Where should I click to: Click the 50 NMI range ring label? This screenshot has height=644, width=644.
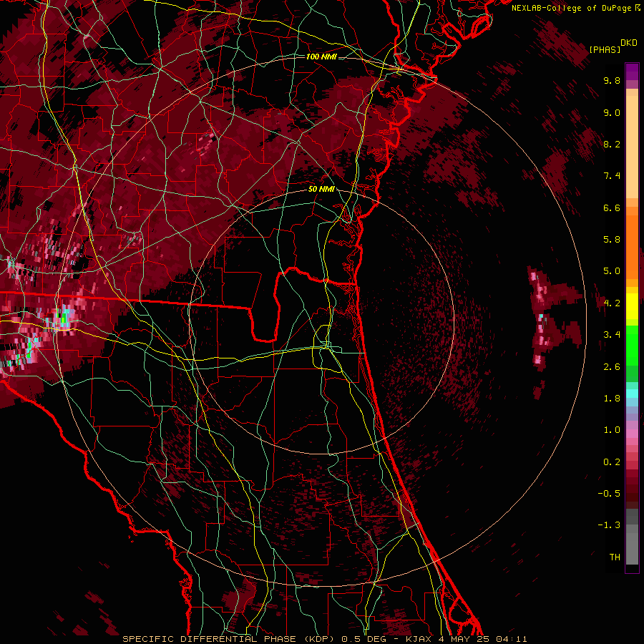(321, 189)
